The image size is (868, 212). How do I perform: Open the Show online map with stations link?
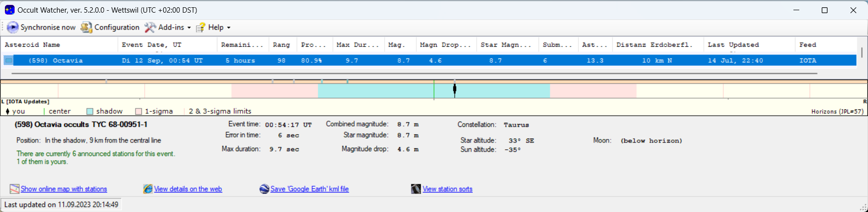64,189
